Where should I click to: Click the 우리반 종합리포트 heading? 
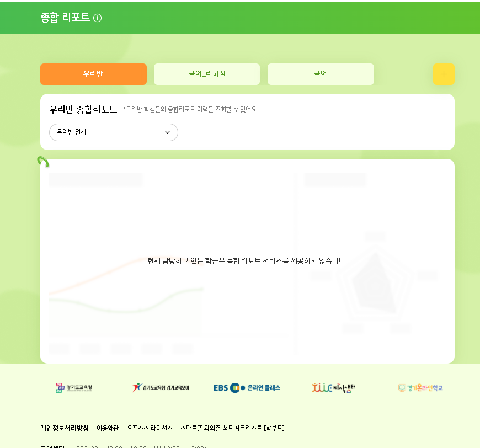[x=83, y=109]
